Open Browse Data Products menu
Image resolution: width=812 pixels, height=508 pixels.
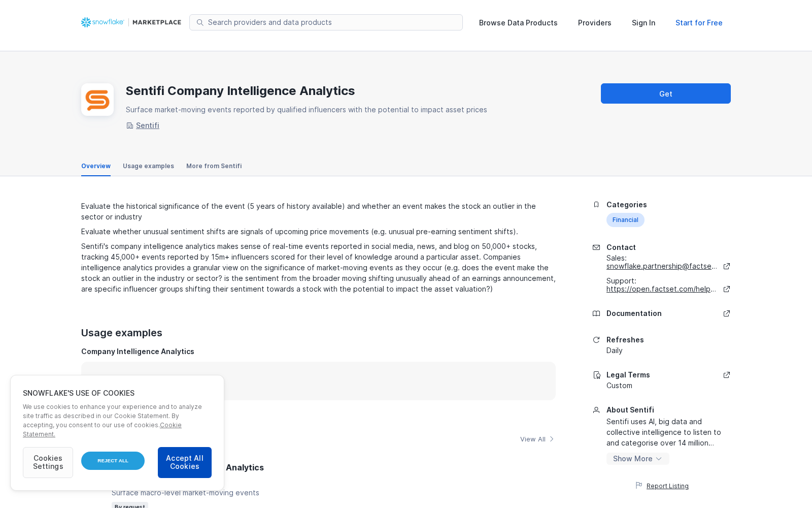pos(518,23)
